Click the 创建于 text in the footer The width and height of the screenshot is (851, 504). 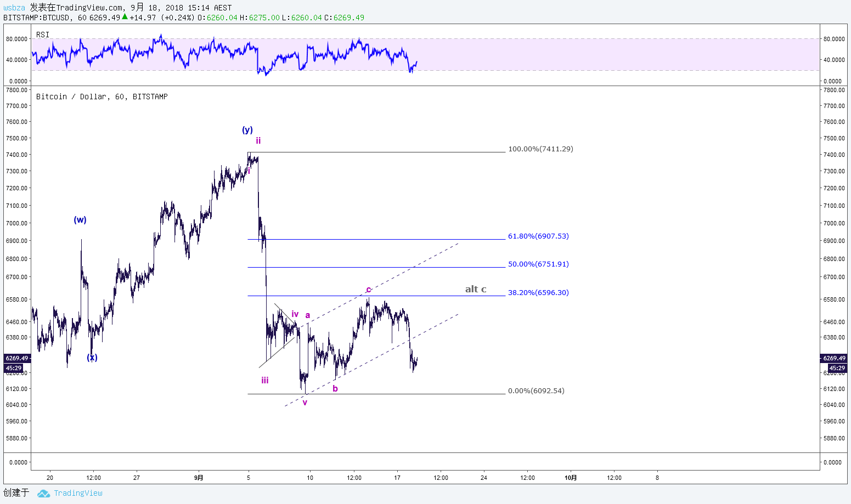pyautogui.click(x=16, y=493)
